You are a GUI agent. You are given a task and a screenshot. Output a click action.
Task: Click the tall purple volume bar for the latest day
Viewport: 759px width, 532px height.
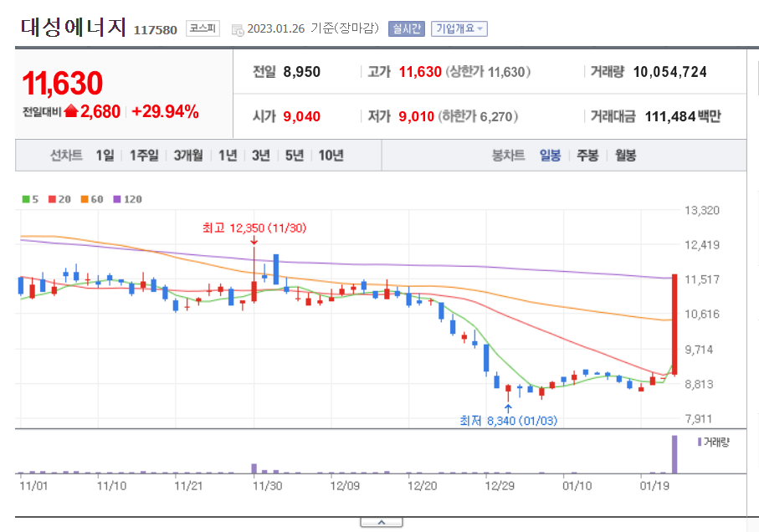pyautogui.click(x=674, y=454)
